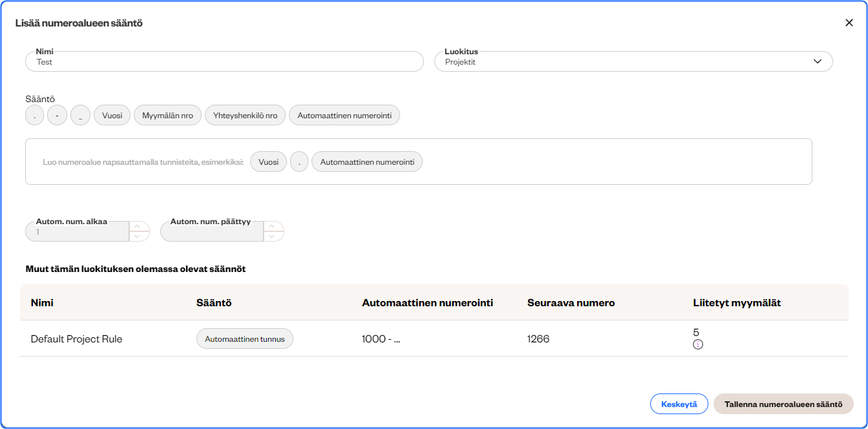Add the period separator chip under Sääntö
868x429 pixels.
pos(34,116)
